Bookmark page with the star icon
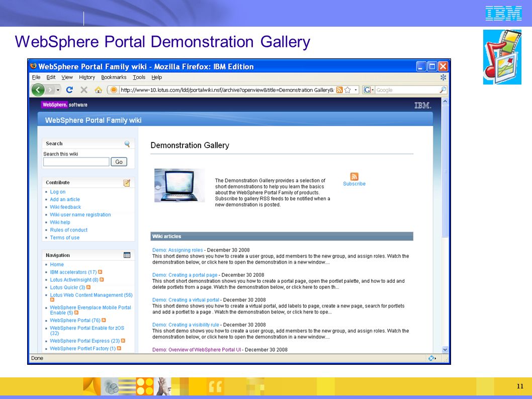532x399 pixels. (347, 90)
